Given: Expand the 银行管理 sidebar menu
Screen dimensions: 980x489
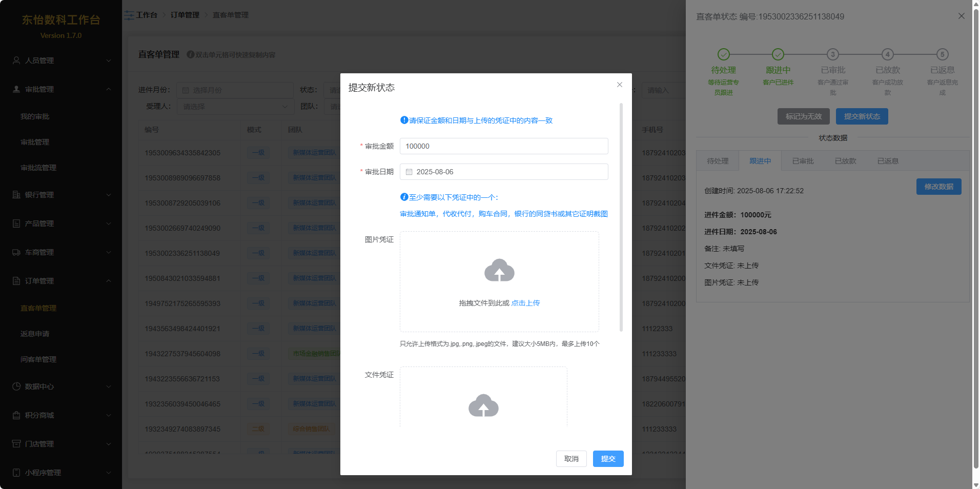Looking at the screenshot, I should (x=62, y=195).
